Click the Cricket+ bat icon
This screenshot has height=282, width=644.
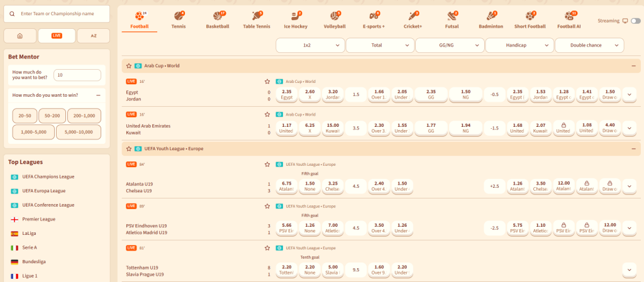[413, 16]
